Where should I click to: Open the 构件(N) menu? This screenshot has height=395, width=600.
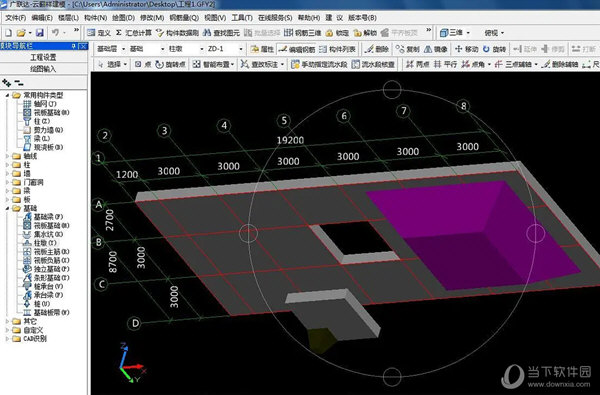tap(95, 18)
